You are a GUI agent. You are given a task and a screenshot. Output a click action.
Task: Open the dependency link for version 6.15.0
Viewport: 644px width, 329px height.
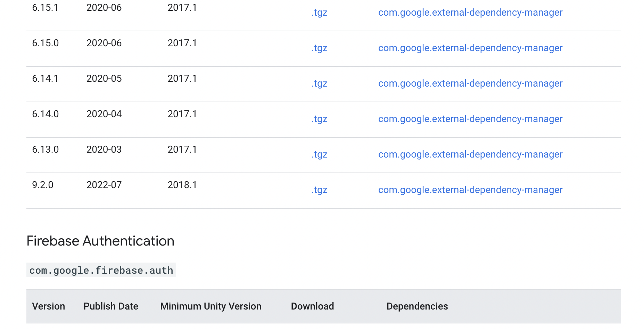click(470, 48)
